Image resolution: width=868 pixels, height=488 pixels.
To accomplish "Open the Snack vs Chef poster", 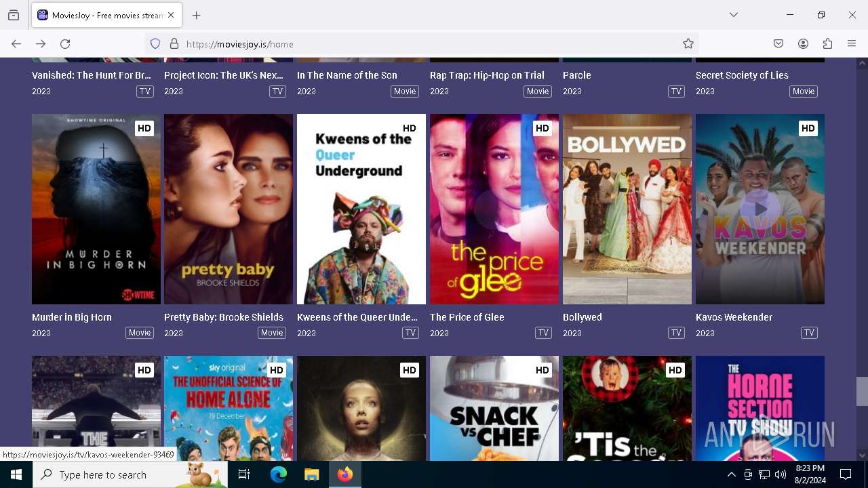I will (x=494, y=408).
